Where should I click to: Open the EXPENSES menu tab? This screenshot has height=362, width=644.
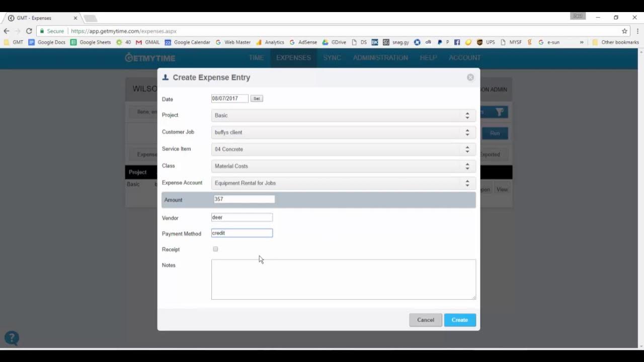click(x=293, y=58)
